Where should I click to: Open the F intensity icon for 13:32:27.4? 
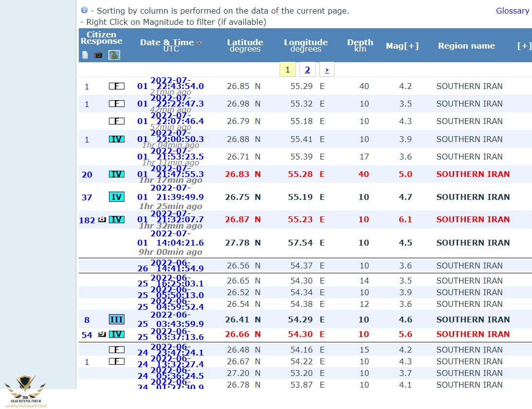click(x=116, y=361)
